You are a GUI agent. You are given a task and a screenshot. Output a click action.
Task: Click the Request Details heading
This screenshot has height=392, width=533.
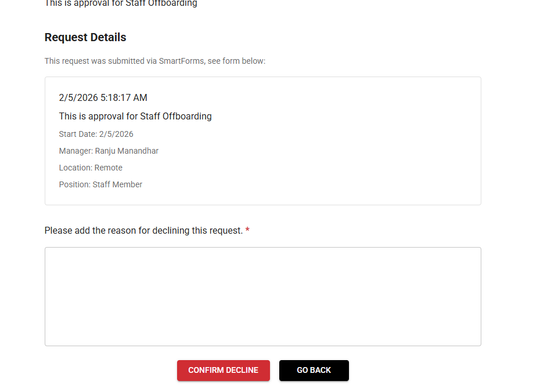85,38
